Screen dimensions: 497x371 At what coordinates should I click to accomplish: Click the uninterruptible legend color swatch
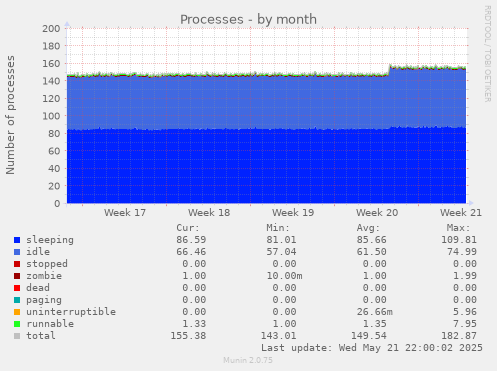coord(17,312)
